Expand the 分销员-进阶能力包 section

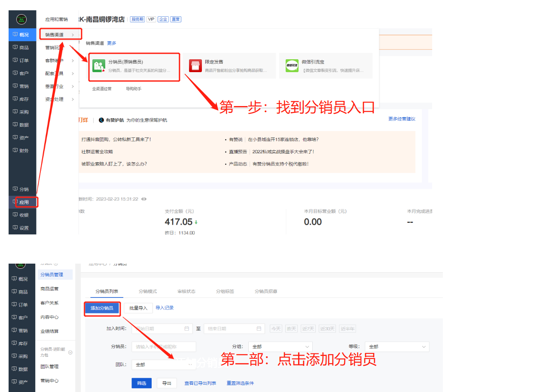70,352
